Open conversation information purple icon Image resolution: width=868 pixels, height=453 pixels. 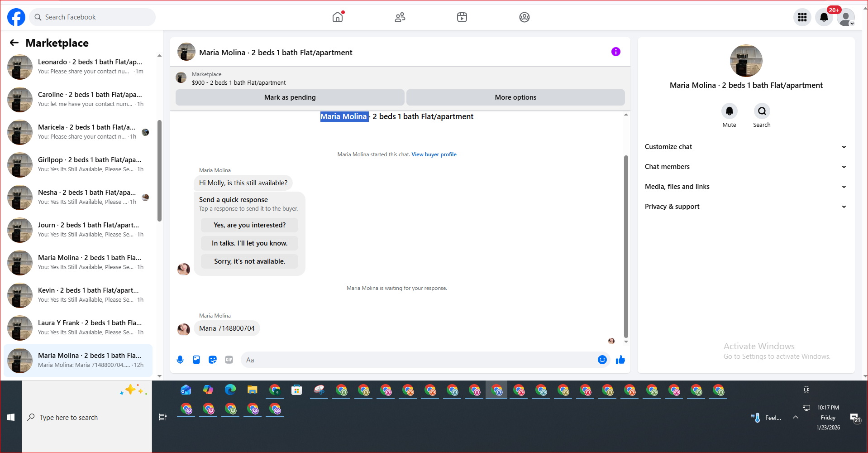[x=616, y=52]
